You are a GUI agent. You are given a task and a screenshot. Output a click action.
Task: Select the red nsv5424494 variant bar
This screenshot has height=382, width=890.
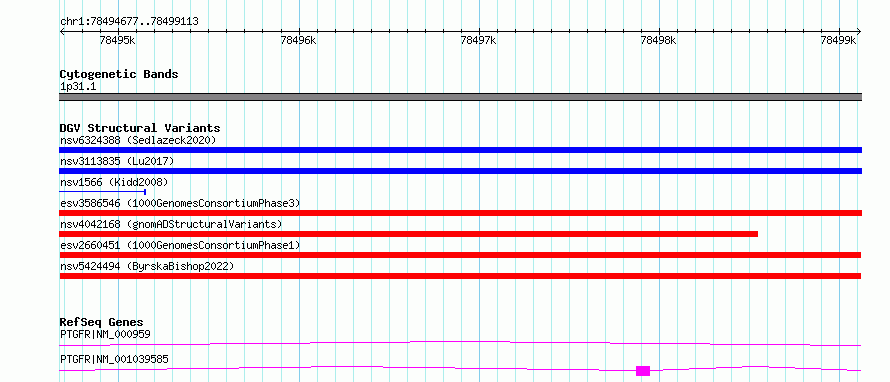coord(460,276)
